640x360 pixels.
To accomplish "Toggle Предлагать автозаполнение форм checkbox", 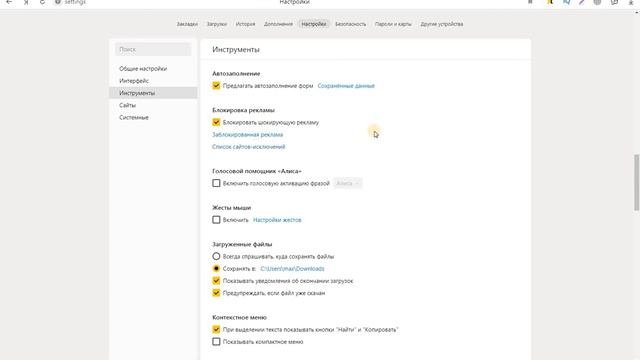I will point(216,86).
